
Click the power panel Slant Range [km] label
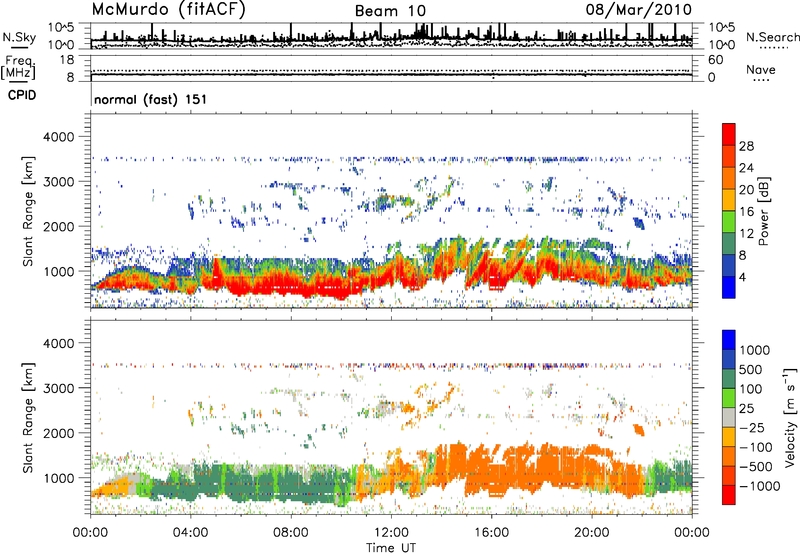[28, 211]
